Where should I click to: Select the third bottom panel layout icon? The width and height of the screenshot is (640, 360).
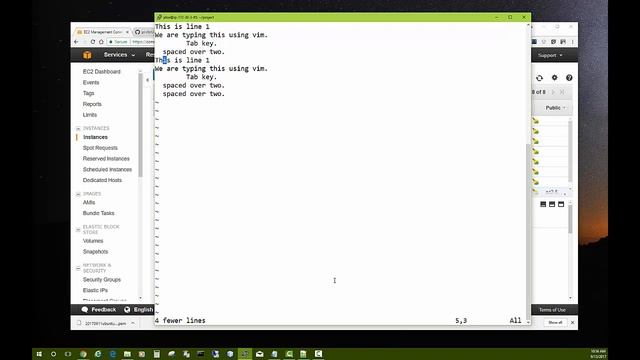561,204
